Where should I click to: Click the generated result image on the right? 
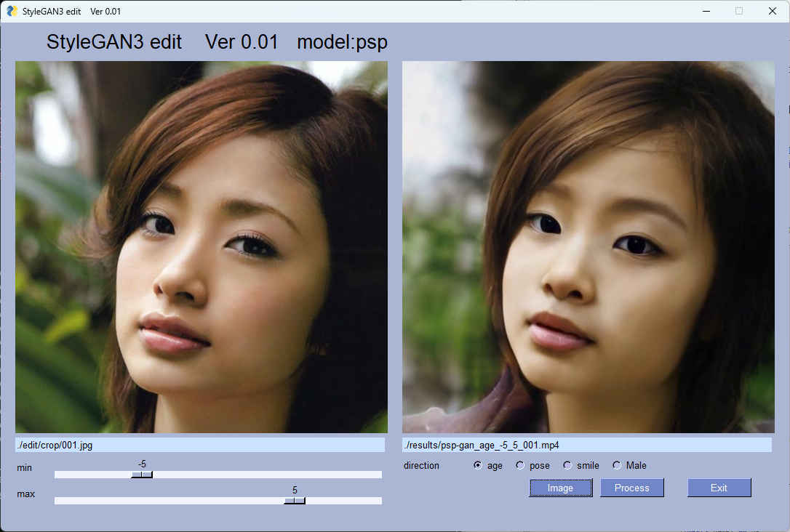coord(588,247)
